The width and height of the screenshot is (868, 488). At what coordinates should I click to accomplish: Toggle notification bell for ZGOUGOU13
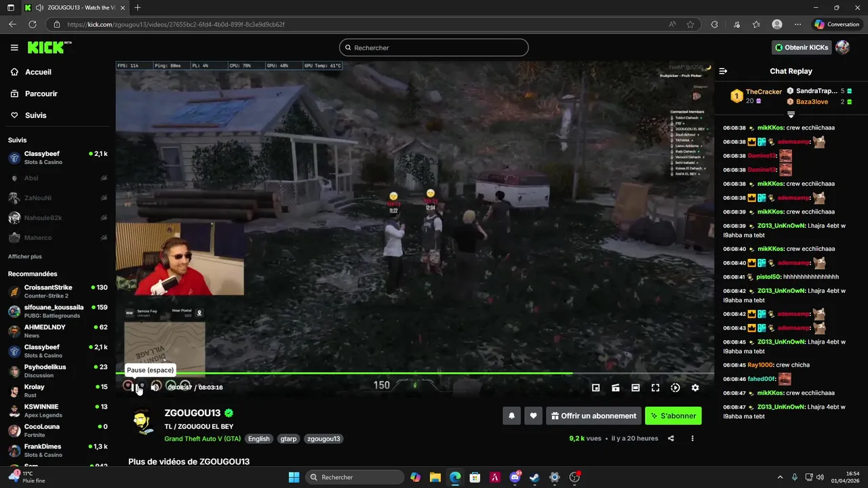point(512,416)
